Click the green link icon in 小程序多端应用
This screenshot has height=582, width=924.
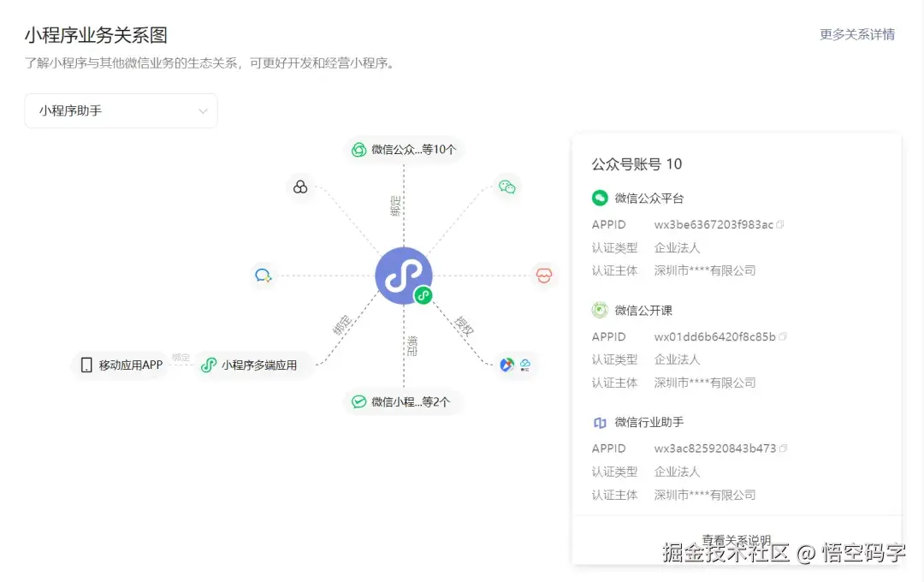tap(209, 365)
